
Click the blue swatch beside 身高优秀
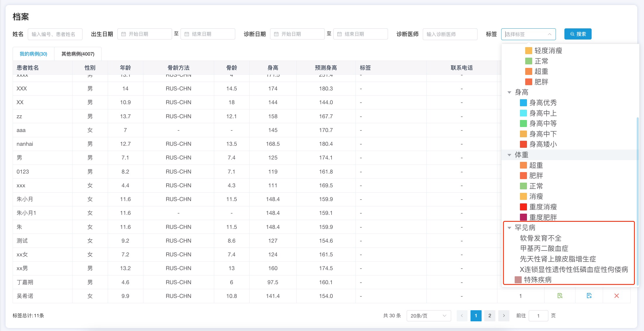523,103
